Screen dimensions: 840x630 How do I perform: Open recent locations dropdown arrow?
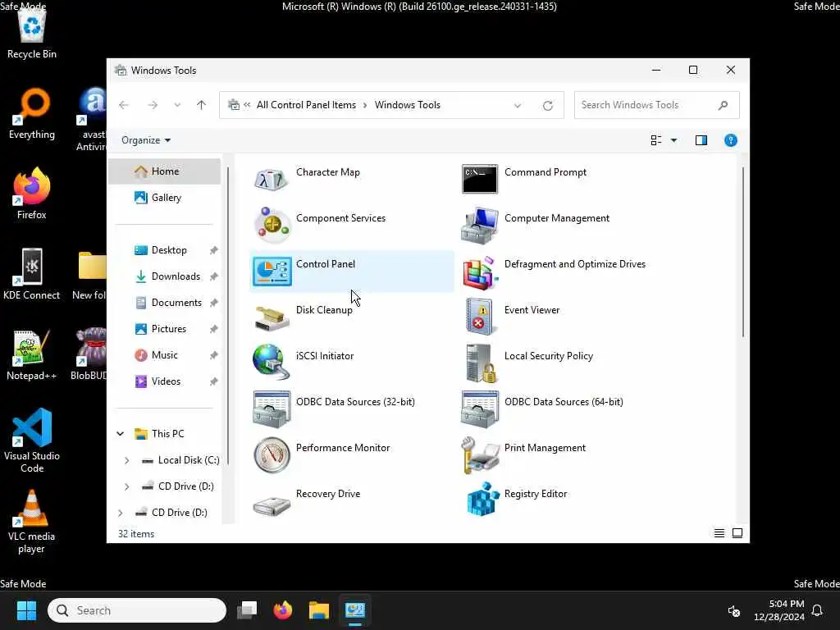click(177, 105)
